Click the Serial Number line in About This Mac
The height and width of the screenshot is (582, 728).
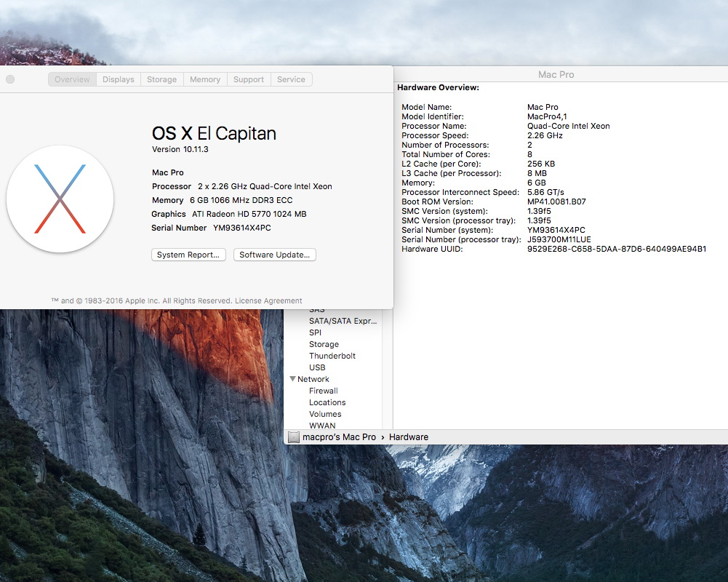211,228
